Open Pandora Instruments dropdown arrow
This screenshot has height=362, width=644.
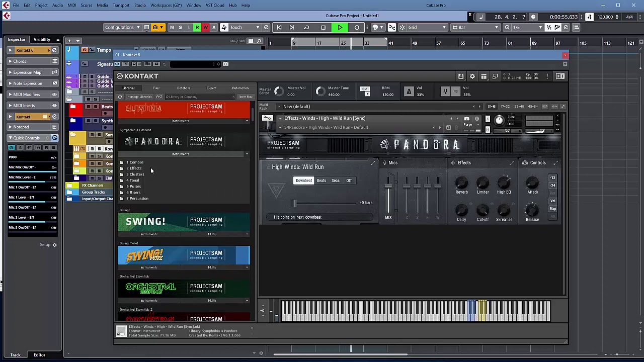[247, 154]
